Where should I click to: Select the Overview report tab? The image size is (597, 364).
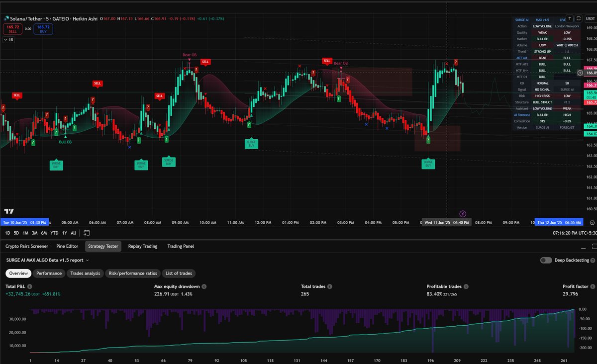coord(18,273)
